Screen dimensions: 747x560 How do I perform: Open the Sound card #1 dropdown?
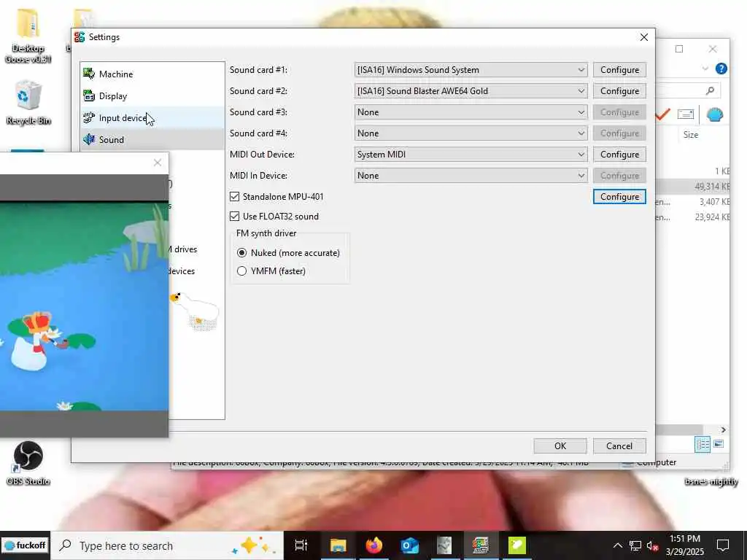[471, 70]
